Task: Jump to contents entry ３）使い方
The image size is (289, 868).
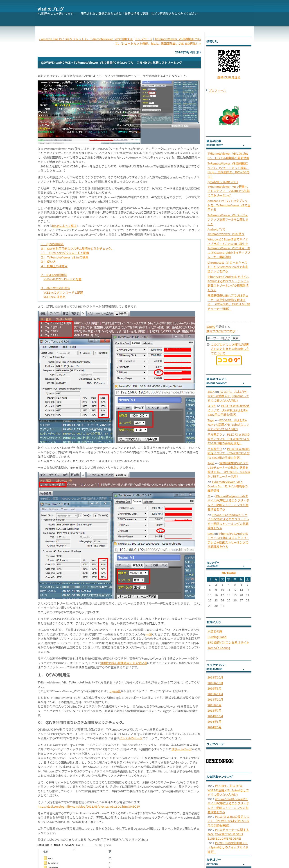Action: [48, 261]
